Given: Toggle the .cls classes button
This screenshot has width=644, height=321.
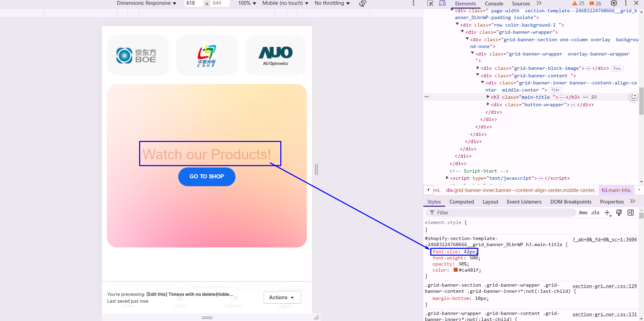Looking at the screenshot, I should (595, 213).
